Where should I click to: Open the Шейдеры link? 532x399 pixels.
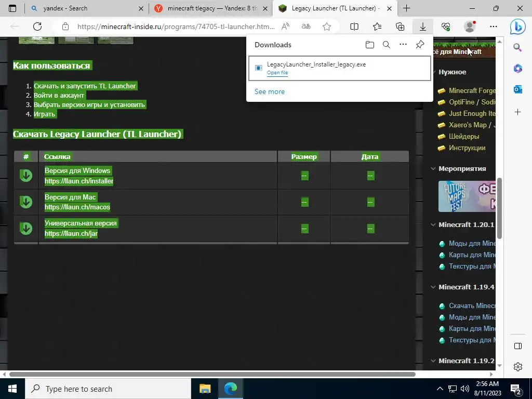point(464,137)
